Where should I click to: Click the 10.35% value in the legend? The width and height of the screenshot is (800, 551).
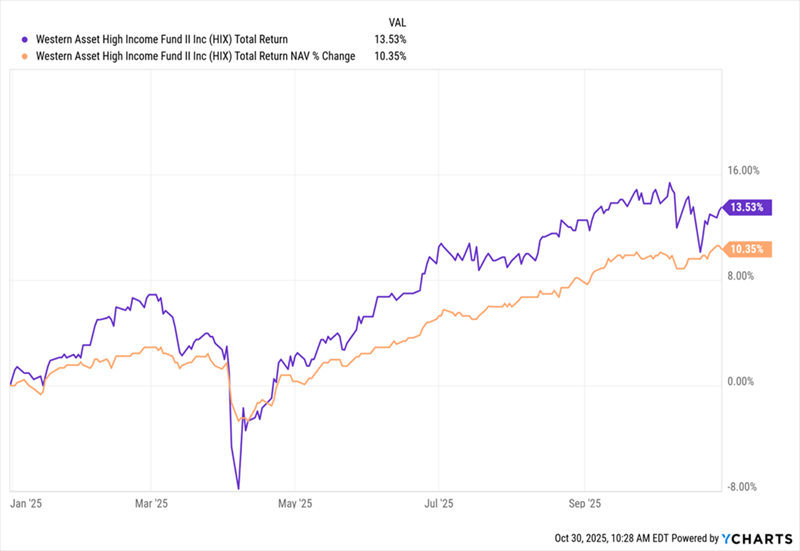[x=391, y=56]
